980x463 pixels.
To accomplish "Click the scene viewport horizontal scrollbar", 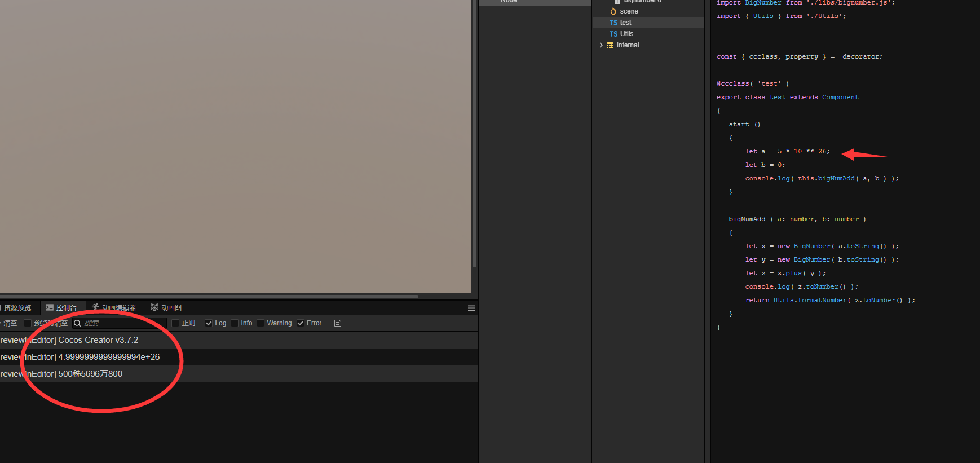I will 209,296.
